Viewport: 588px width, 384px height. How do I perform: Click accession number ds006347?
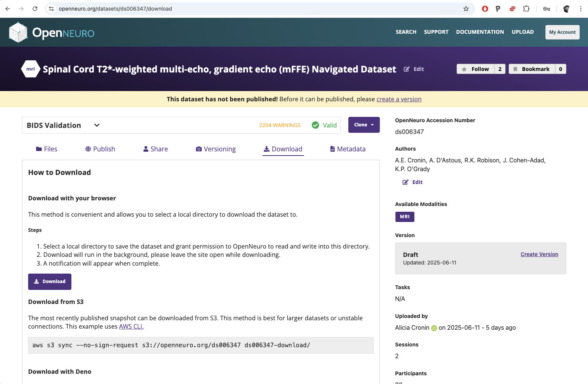coord(409,132)
